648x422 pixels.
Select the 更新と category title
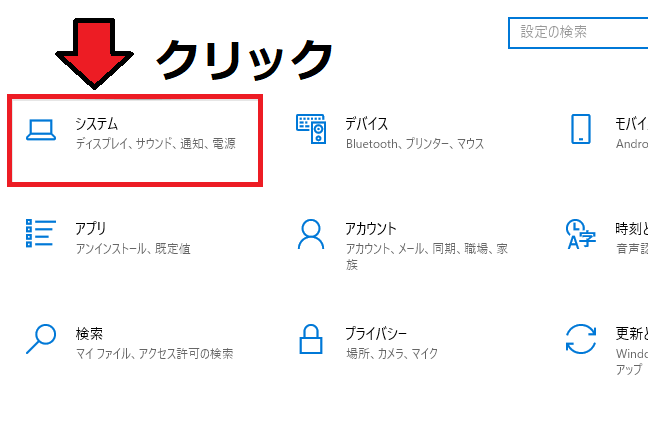[x=630, y=333]
